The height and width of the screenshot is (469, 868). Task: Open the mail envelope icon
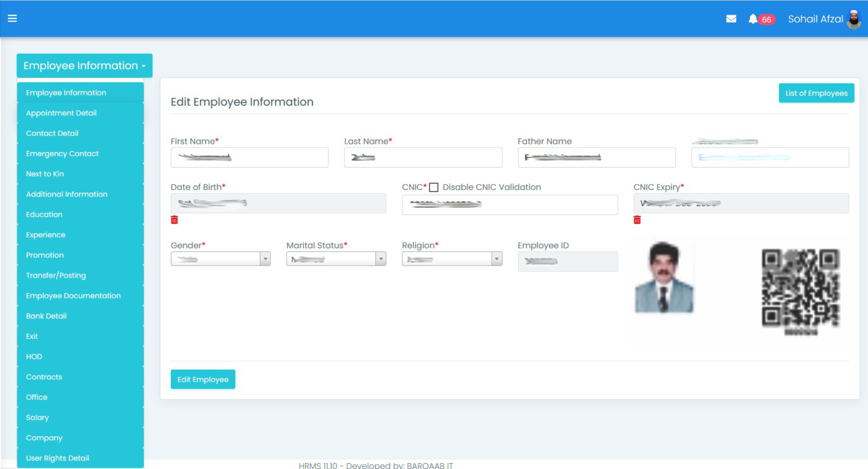coord(731,19)
